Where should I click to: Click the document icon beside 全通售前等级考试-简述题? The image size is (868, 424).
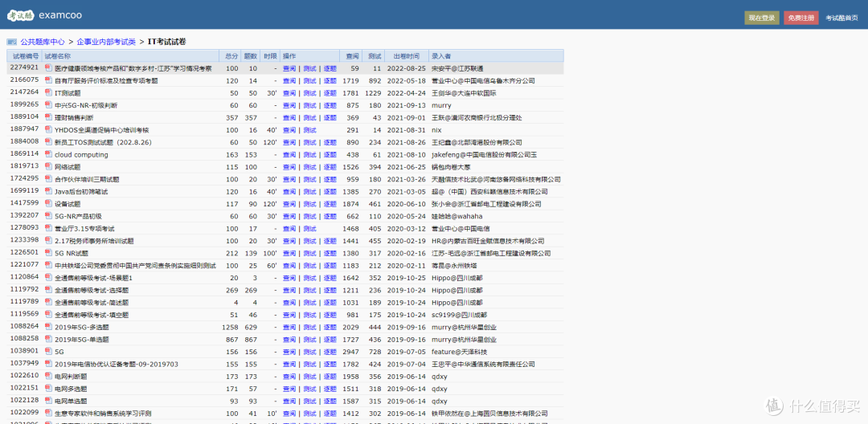pyautogui.click(x=48, y=302)
